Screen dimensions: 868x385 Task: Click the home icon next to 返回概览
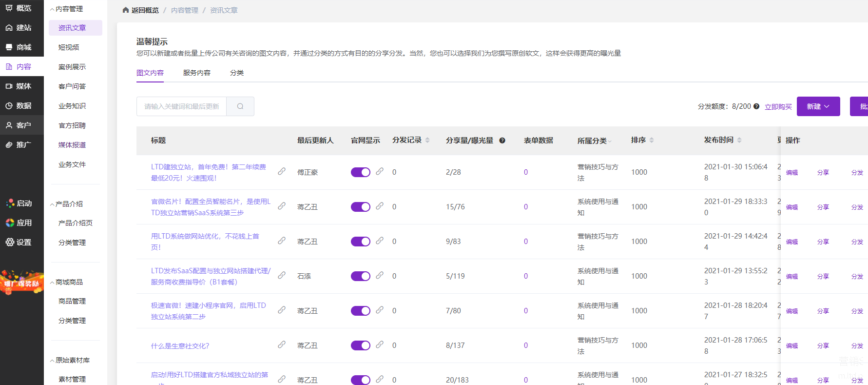pyautogui.click(x=126, y=10)
